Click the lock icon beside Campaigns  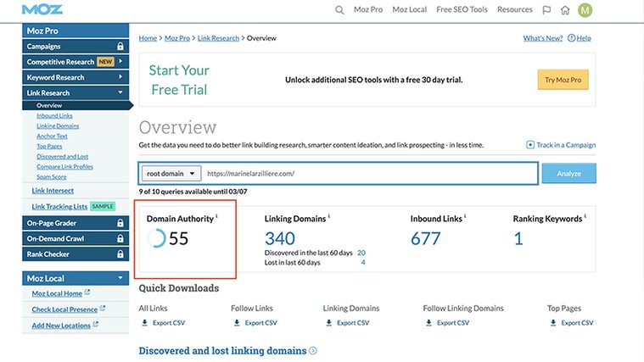pos(120,46)
